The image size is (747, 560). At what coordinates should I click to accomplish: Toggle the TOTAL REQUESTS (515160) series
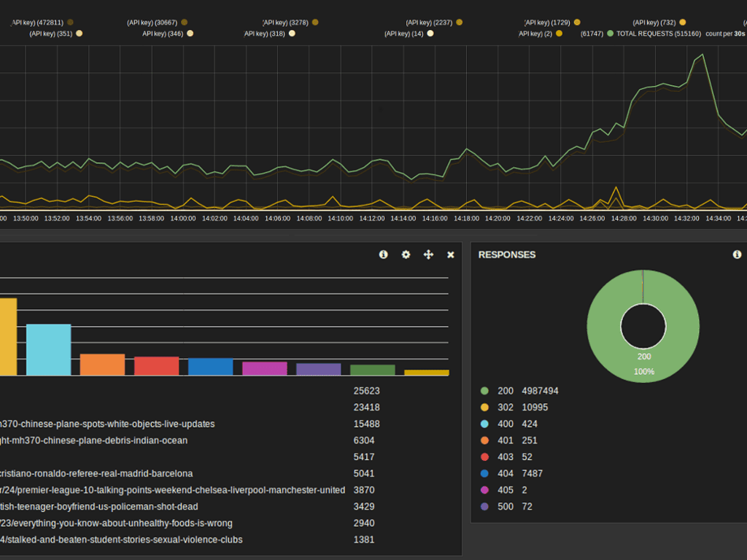pos(658,34)
